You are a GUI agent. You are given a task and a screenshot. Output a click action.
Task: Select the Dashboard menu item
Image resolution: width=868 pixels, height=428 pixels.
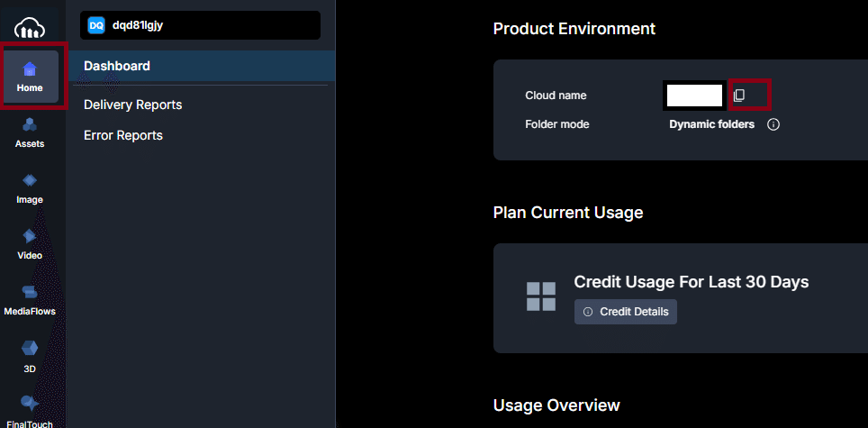click(117, 66)
